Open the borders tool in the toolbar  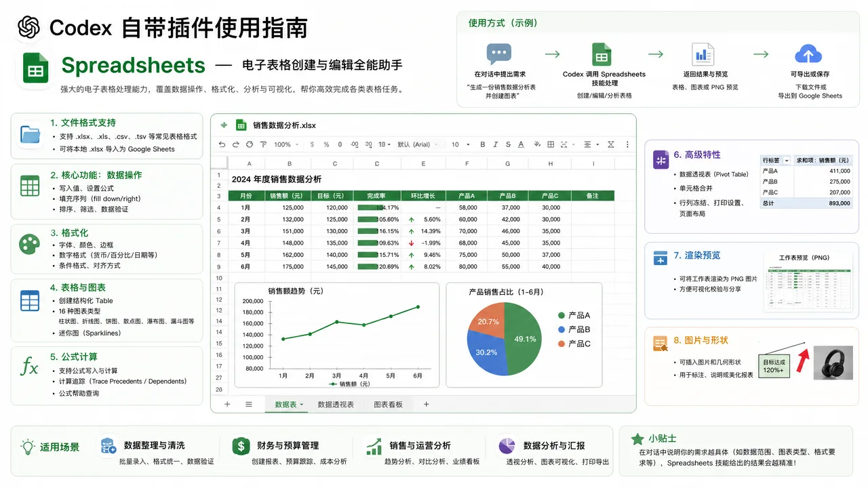coord(551,144)
